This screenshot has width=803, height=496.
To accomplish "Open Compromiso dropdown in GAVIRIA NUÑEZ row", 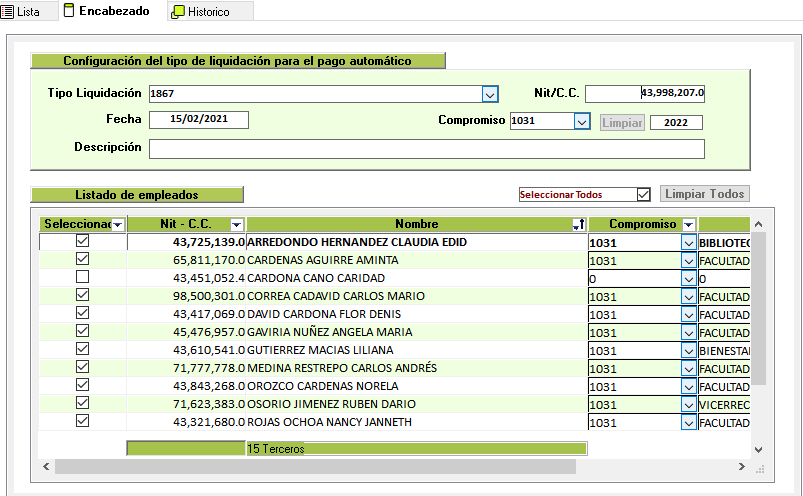I will (689, 332).
